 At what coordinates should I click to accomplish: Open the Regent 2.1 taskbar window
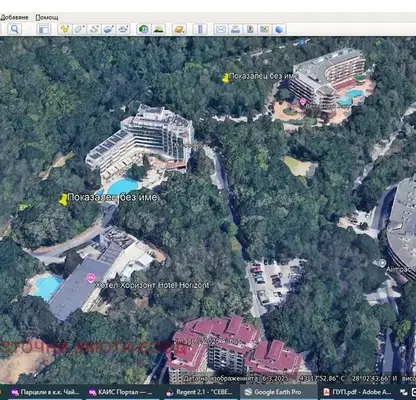(x=201, y=392)
